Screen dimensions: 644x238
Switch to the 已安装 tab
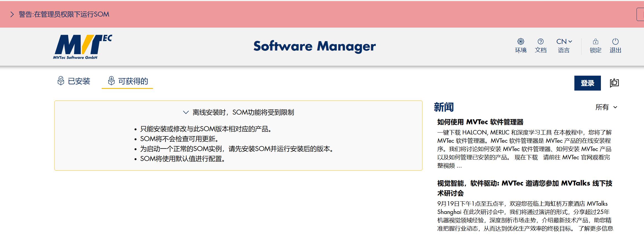74,81
